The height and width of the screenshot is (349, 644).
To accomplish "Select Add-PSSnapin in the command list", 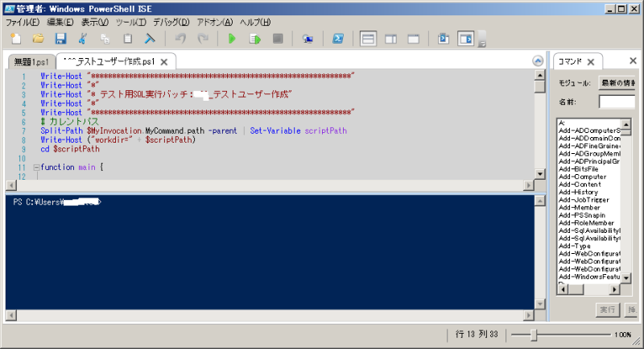I will pyautogui.click(x=582, y=215).
